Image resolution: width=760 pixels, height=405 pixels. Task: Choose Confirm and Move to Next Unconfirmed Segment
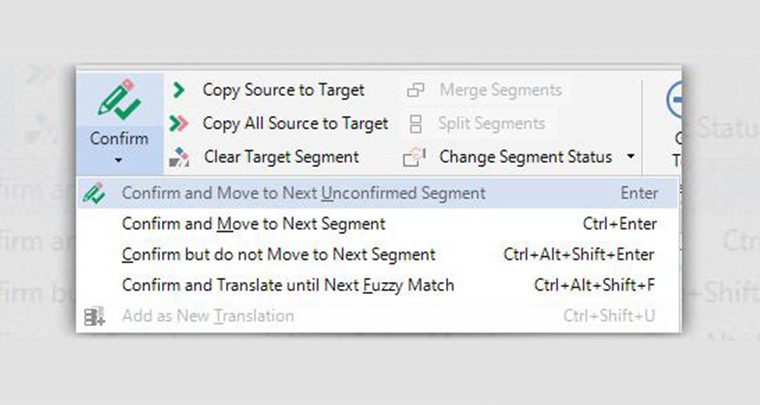[x=377, y=193]
